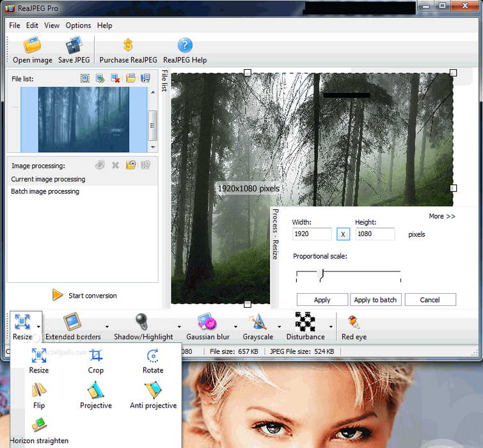Screen dimensions: 483x448
Task: Click Start conversion
Action: coord(84,295)
